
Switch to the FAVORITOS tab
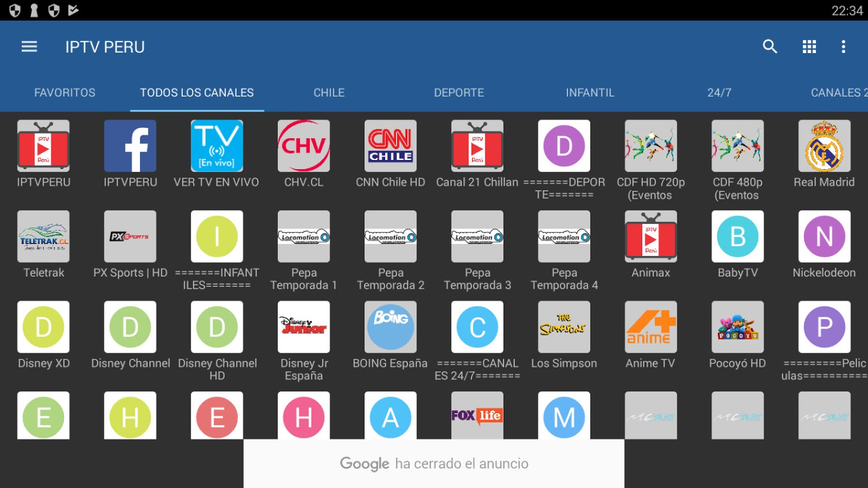pos(65,93)
